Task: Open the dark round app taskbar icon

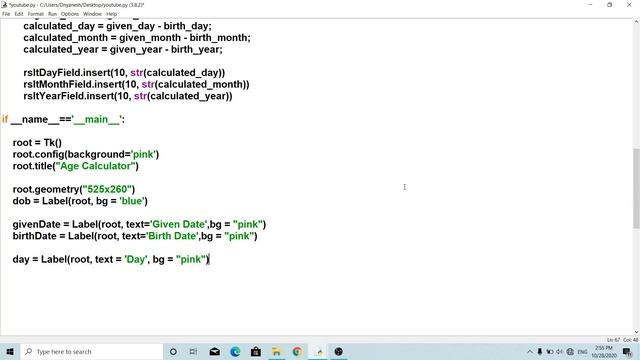Action: click(338, 351)
